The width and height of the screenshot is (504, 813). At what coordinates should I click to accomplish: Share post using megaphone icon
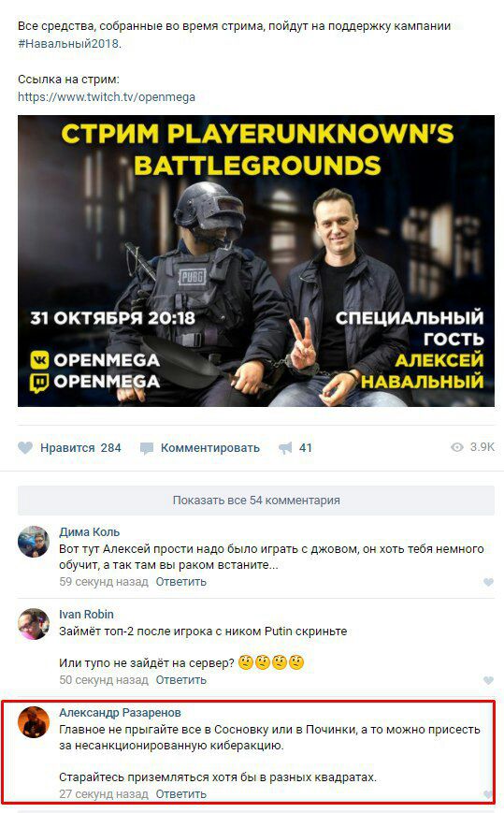285,448
